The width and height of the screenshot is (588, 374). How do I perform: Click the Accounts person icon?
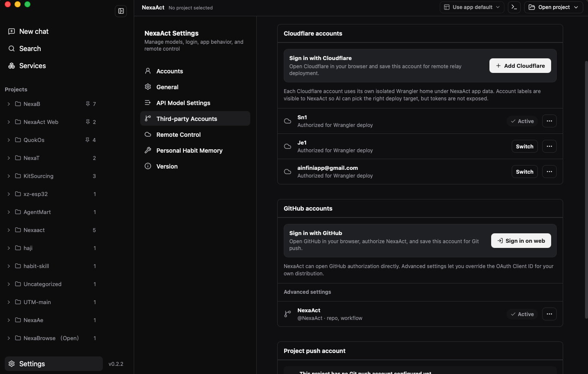tap(148, 71)
